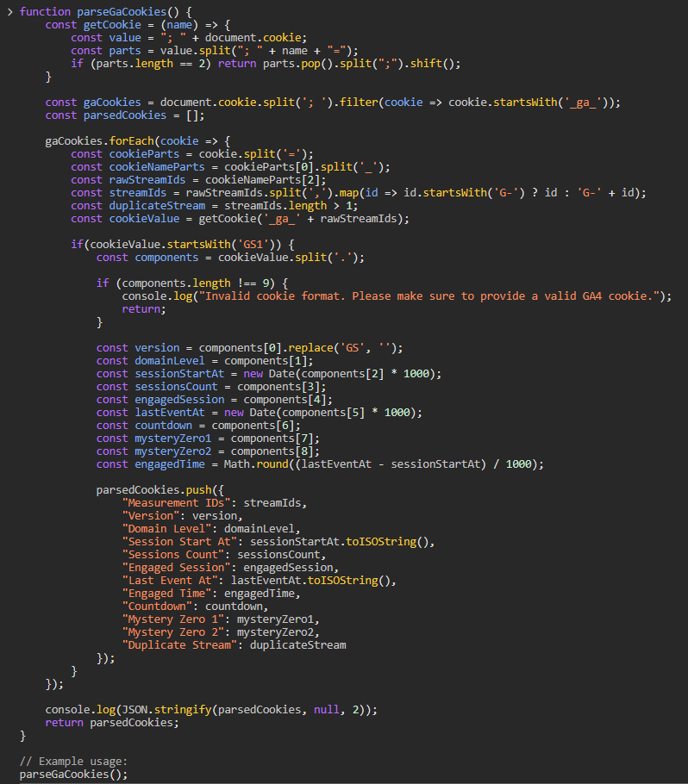Screen dimensions: 688x784
Task: Click 'countdown' in its const declaration
Action: click(x=164, y=426)
